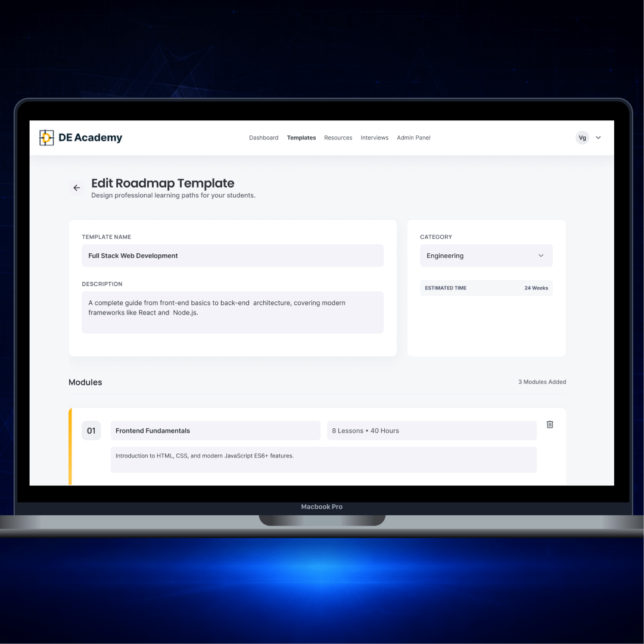Expand the account menu chevron
644x644 pixels.
point(598,138)
